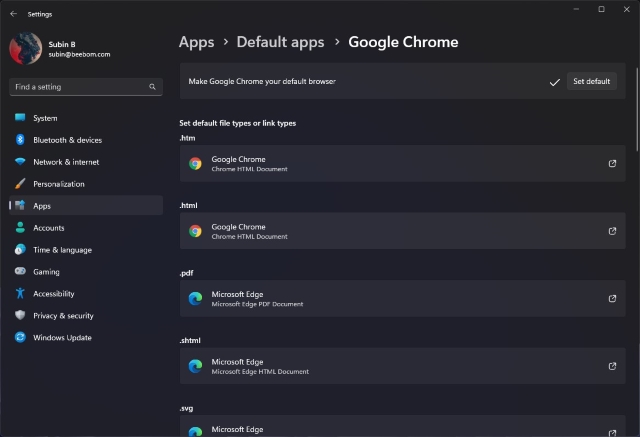This screenshot has height=437, width=640.
Task: Click the Accounts person icon
Action: coord(20,227)
